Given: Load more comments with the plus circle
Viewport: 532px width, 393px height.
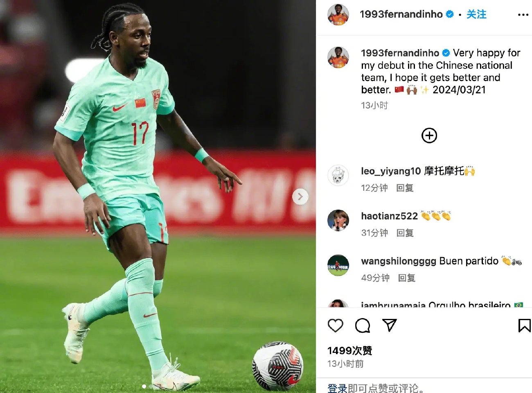Looking at the screenshot, I should click(x=429, y=136).
